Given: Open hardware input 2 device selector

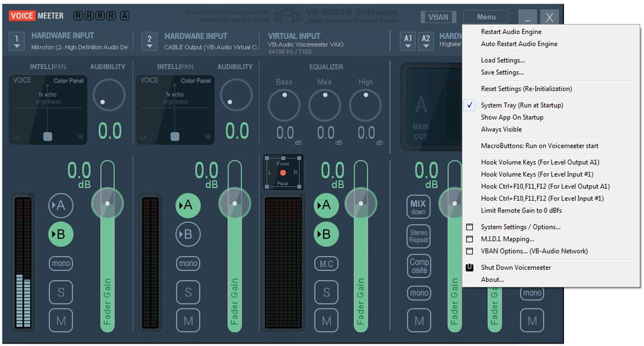Looking at the screenshot, I should 149,41.
